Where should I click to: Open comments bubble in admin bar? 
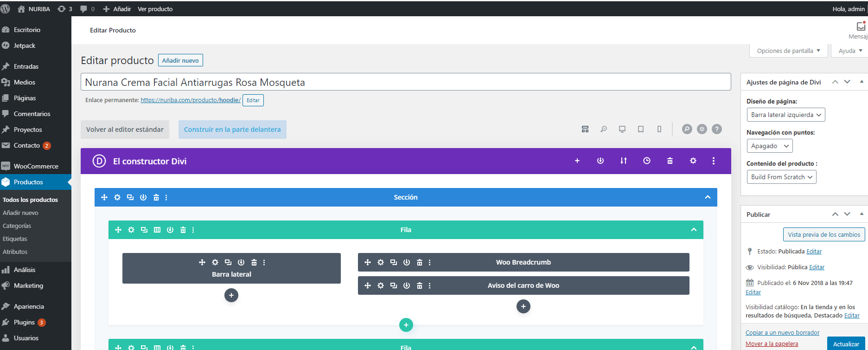coord(87,9)
